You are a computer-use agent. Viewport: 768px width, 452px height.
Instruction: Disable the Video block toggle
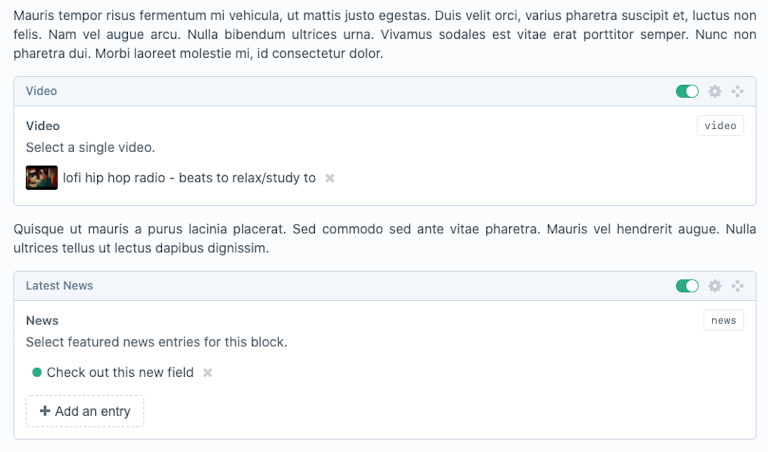(687, 91)
